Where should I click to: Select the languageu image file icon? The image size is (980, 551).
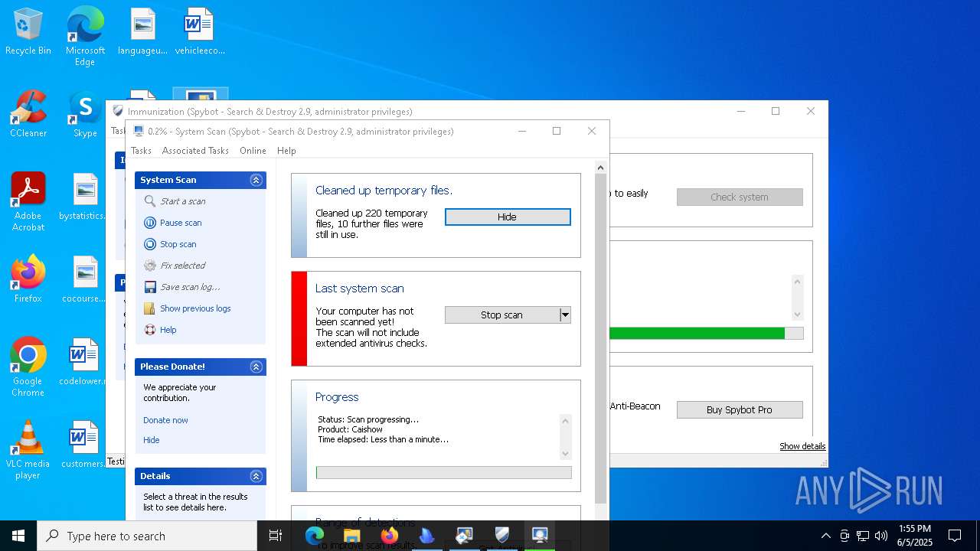point(142,32)
